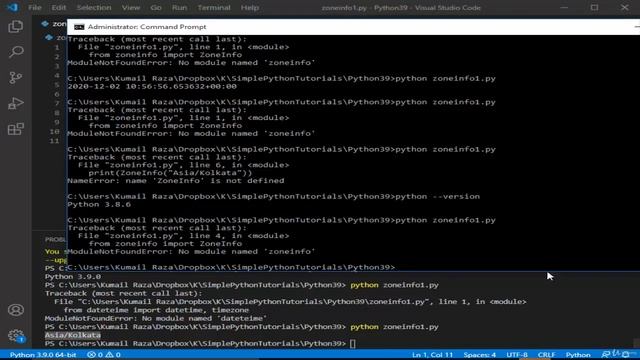
Task: Click line number 11 in editor gutter
Action: coord(54,141)
